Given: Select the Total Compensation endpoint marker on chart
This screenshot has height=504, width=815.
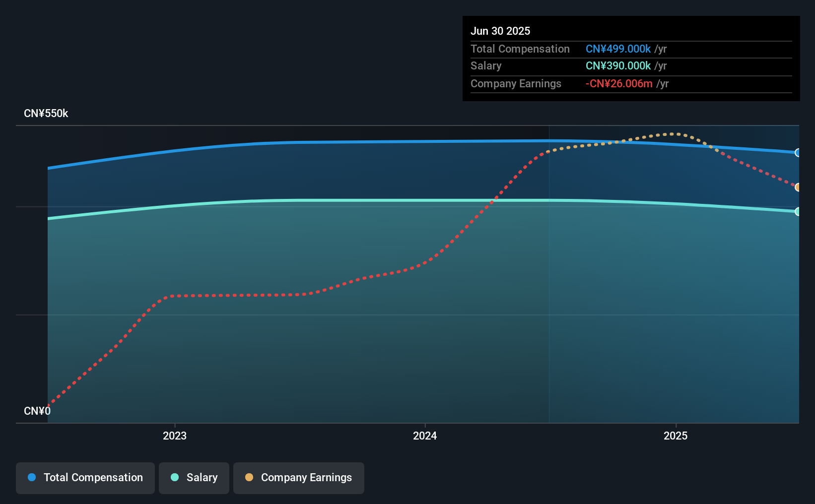Looking at the screenshot, I should tap(798, 153).
